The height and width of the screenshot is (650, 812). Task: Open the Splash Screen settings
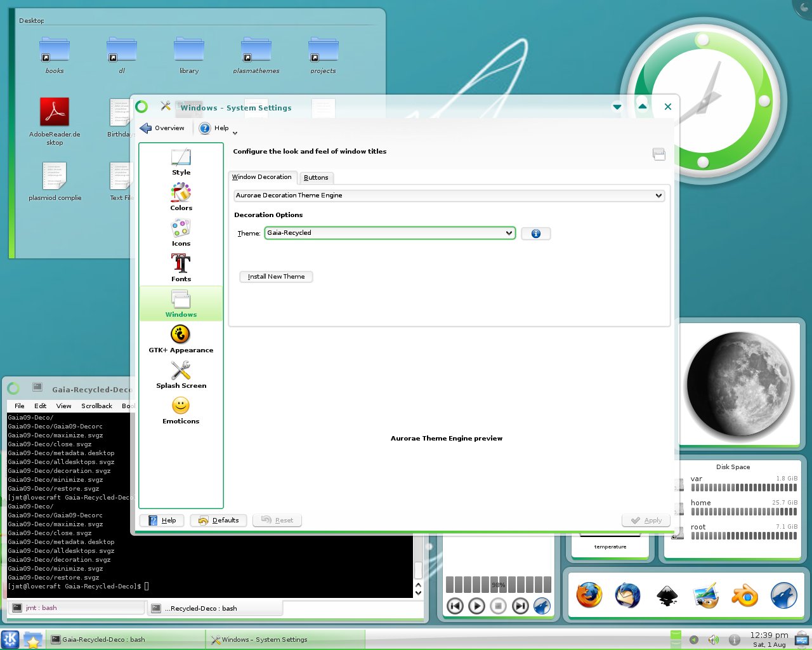click(181, 375)
